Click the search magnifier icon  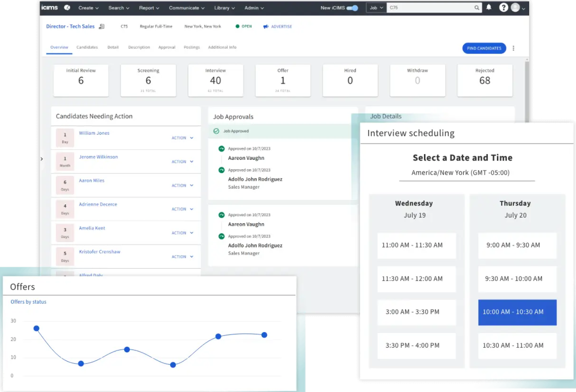(x=477, y=8)
